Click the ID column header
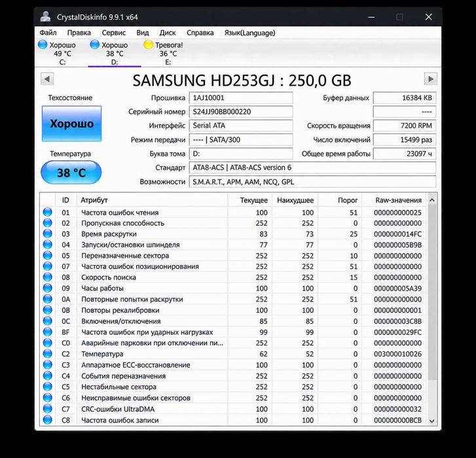This screenshot has height=458, width=476. tap(66, 200)
